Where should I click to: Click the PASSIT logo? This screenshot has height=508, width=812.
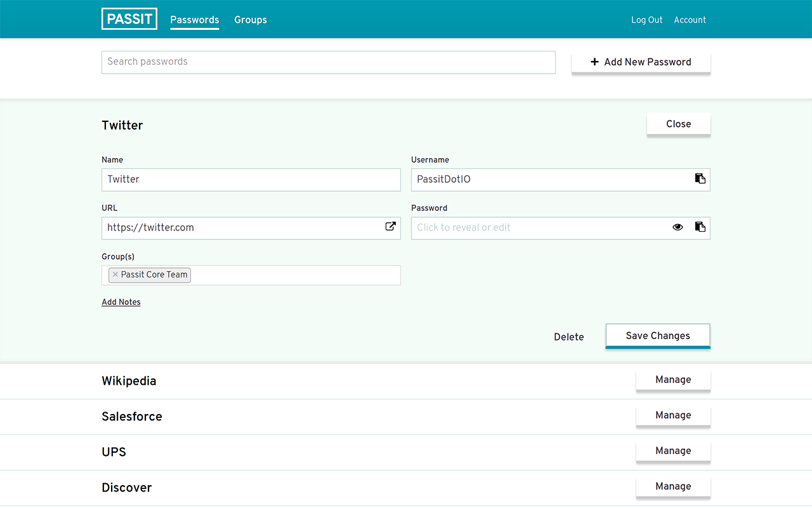click(x=129, y=19)
